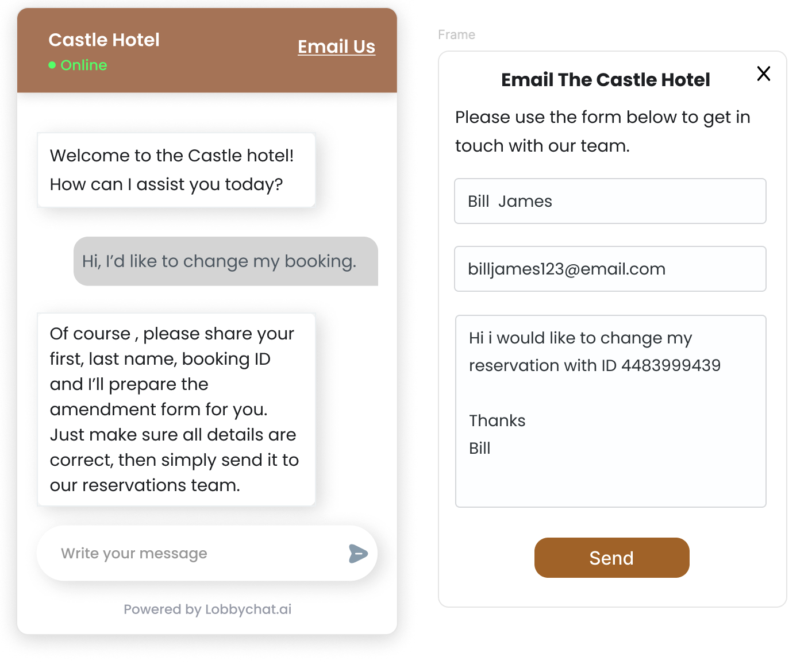808x672 pixels.
Task: Click the user's change booking message
Action: coord(225,261)
